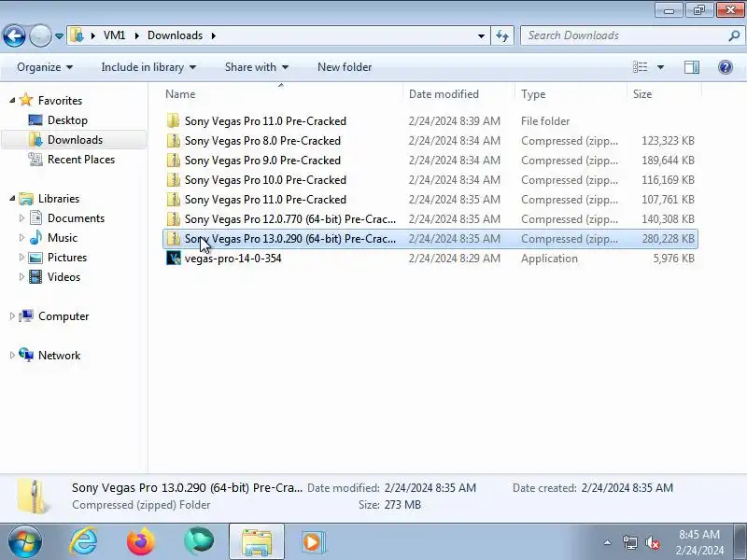Image resolution: width=747 pixels, height=560 pixels.
Task: Refresh the Downloads folder view
Action: [x=502, y=35]
